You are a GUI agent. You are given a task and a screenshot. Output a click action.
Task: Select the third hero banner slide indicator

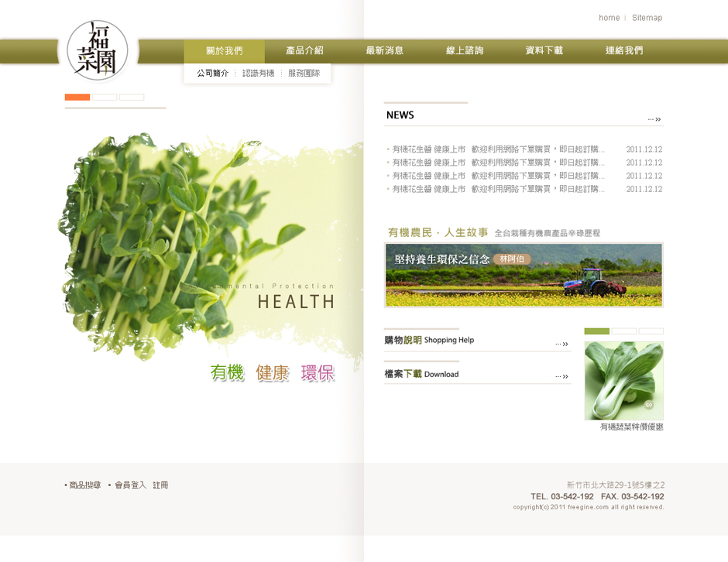pyautogui.click(x=132, y=98)
